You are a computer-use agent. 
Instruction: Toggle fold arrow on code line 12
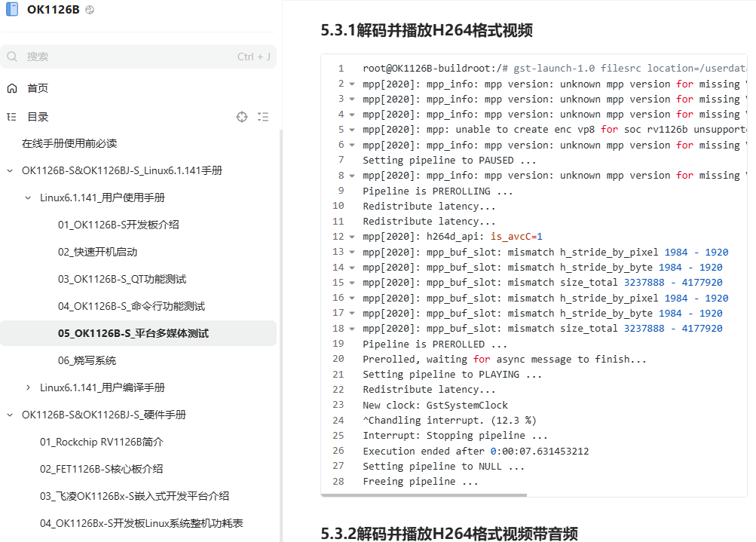tap(351, 237)
